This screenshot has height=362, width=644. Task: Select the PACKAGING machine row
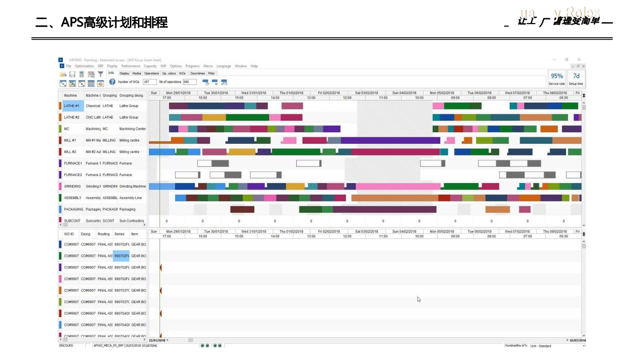[x=103, y=209]
